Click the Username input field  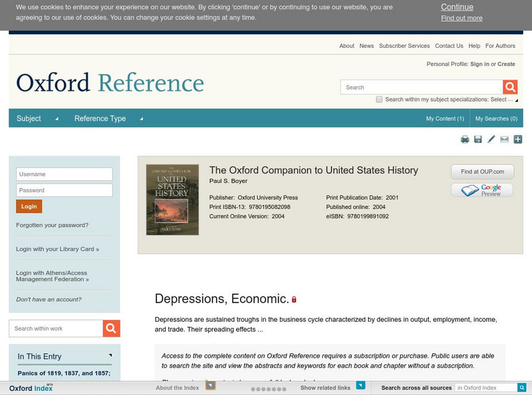point(64,174)
